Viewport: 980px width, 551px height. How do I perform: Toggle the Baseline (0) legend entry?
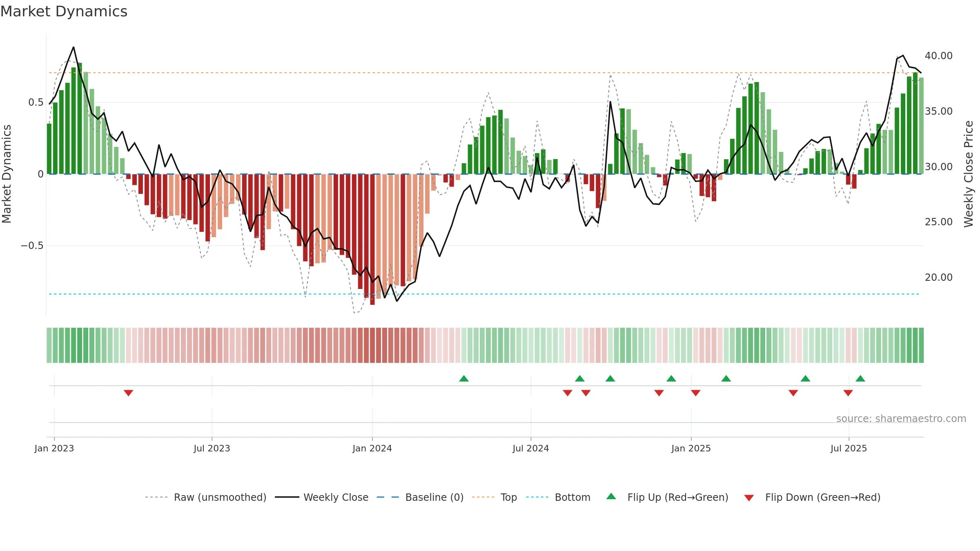click(420, 497)
